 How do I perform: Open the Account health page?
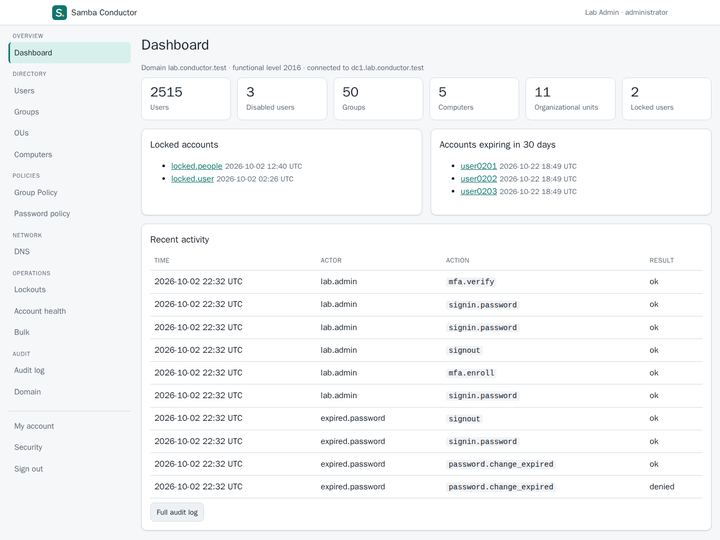[40, 311]
